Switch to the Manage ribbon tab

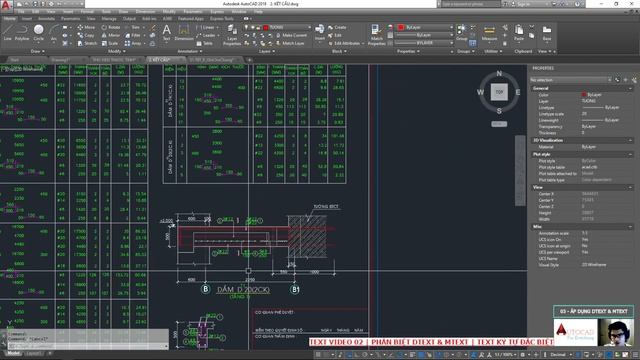109,19
